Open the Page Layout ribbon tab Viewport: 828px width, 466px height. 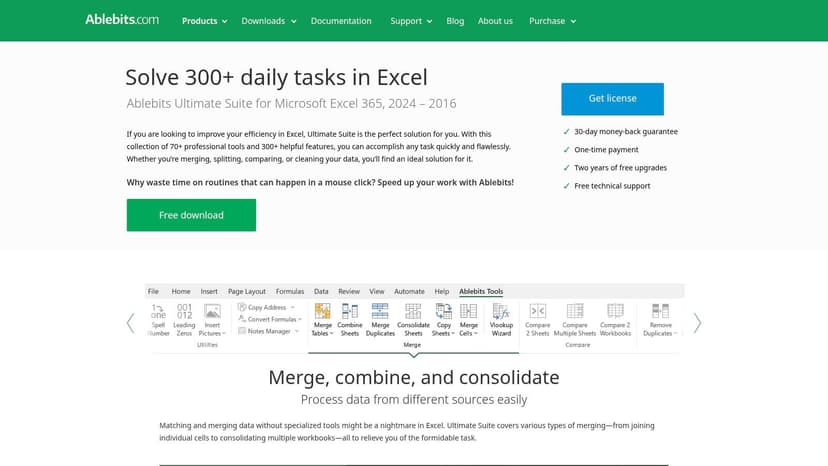pyautogui.click(x=247, y=291)
